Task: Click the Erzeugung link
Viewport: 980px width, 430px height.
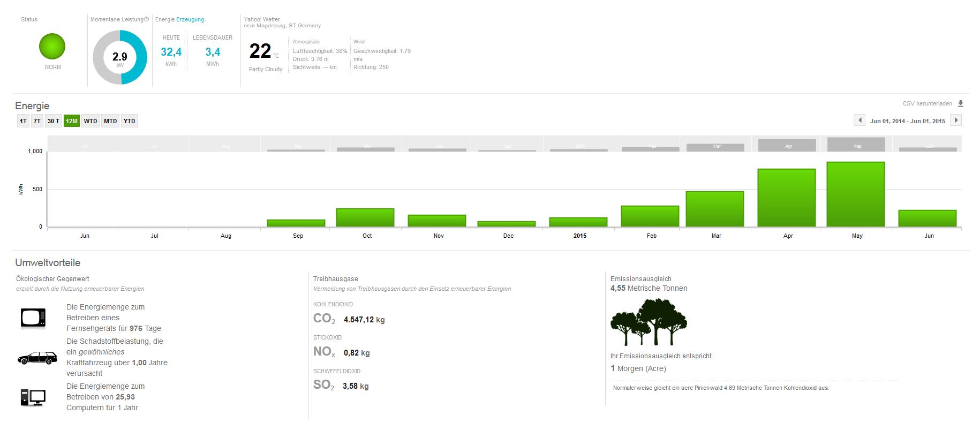Action: pos(190,19)
